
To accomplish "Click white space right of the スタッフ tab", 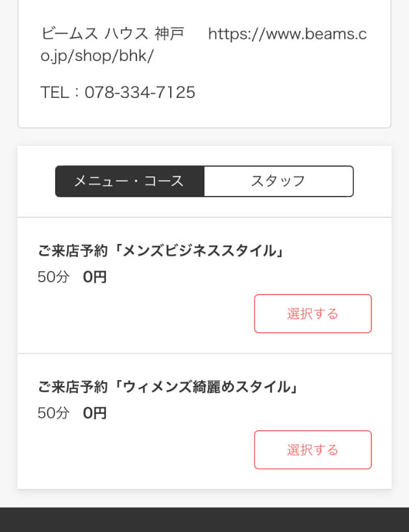I will click(x=372, y=181).
